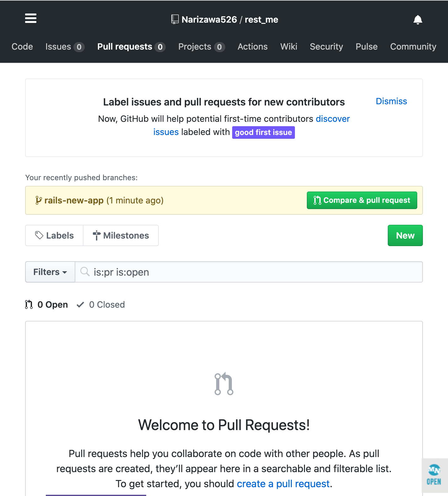View the Pulse tab
Screen dimensions: 448x496
(366, 47)
